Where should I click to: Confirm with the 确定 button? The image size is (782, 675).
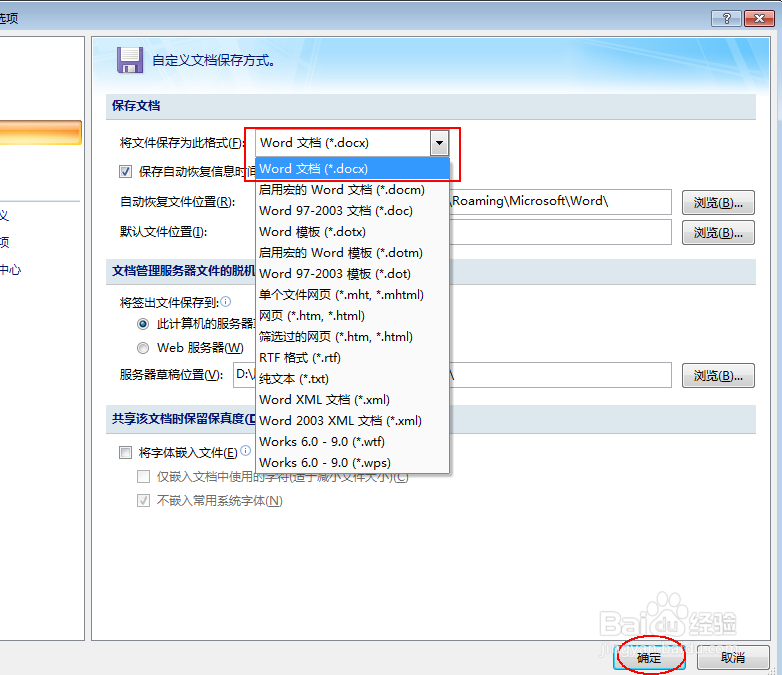649,657
